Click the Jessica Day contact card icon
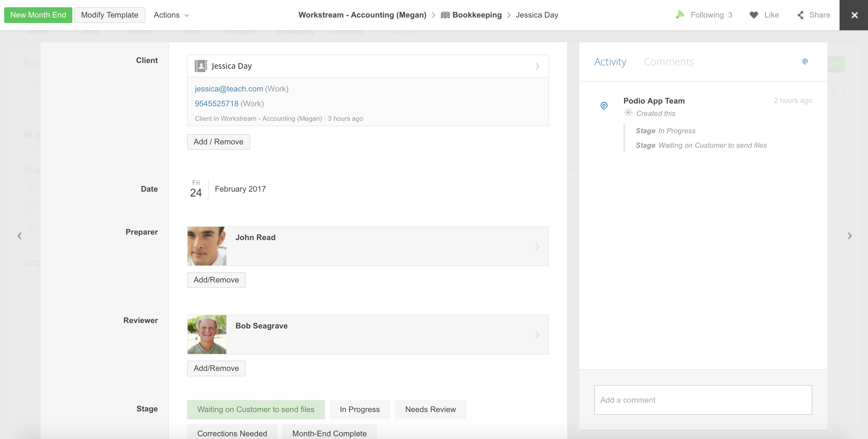The image size is (868, 439). pyautogui.click(x=200, y=66)
